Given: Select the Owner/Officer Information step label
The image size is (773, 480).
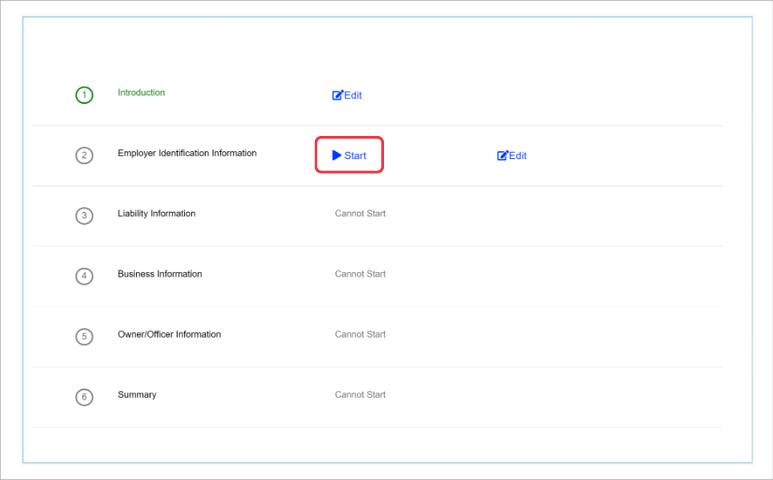Looking at the screenshot, I should pos(169,334).
